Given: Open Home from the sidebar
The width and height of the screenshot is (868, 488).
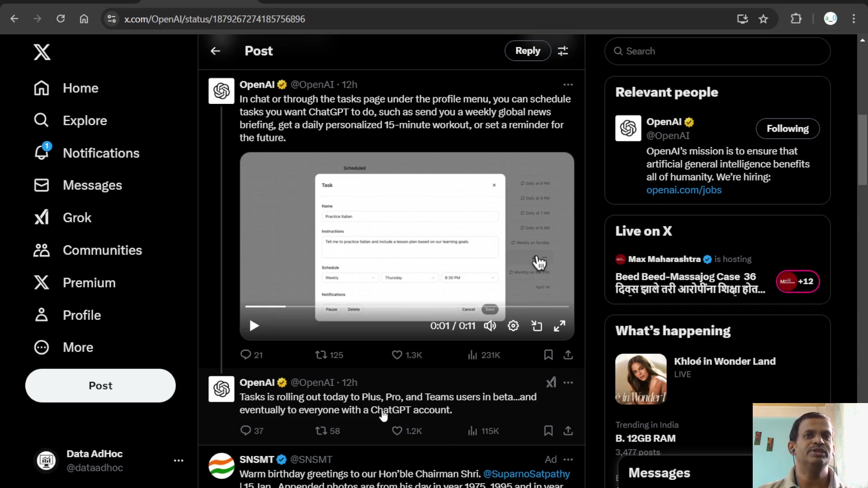Looking at the screenshot, I should click(66, 88).
